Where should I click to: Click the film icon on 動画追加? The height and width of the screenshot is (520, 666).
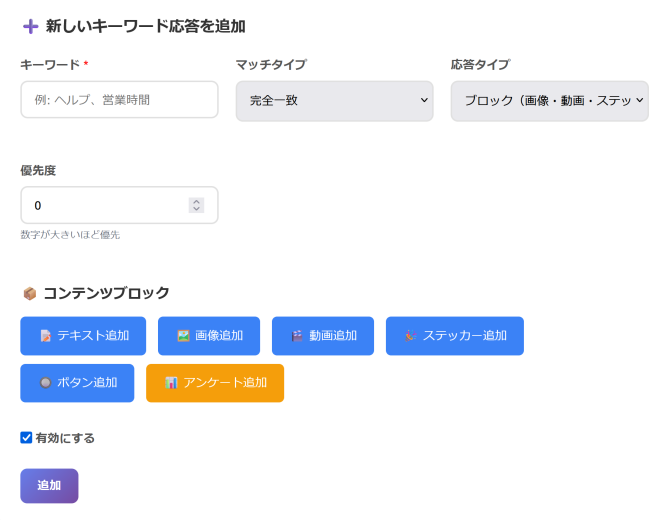point(297,336)
